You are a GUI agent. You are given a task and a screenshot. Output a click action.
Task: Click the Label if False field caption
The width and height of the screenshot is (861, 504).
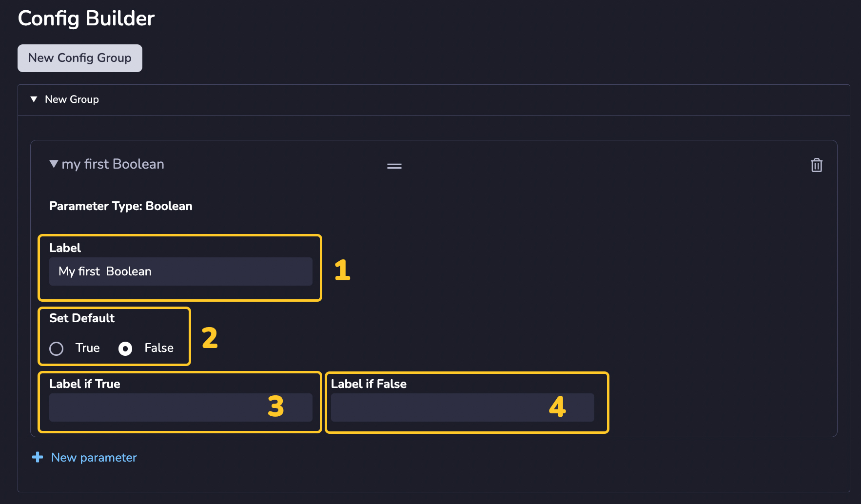click(x=369, y=384)
